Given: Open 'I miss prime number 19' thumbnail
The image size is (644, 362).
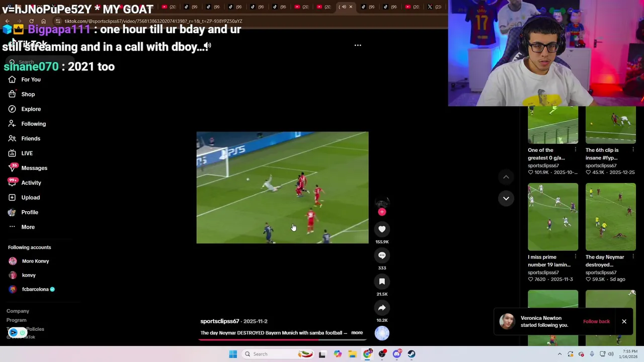Looking at the screenshot, I should click(x=553, y=217).
